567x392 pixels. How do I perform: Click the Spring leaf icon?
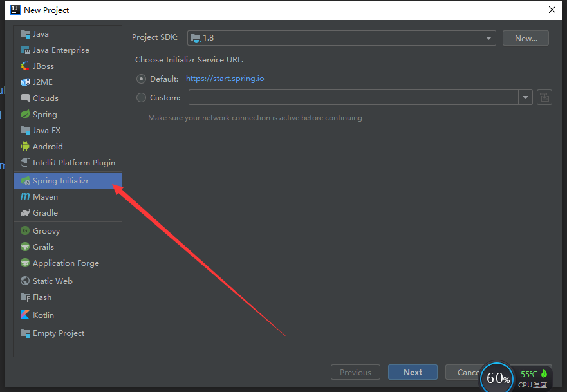click(25, 115)
